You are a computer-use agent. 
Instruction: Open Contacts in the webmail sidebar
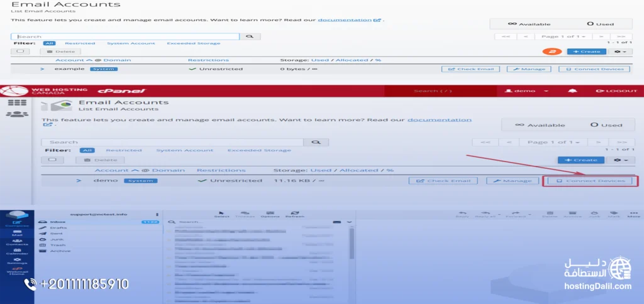coord(17,242)
